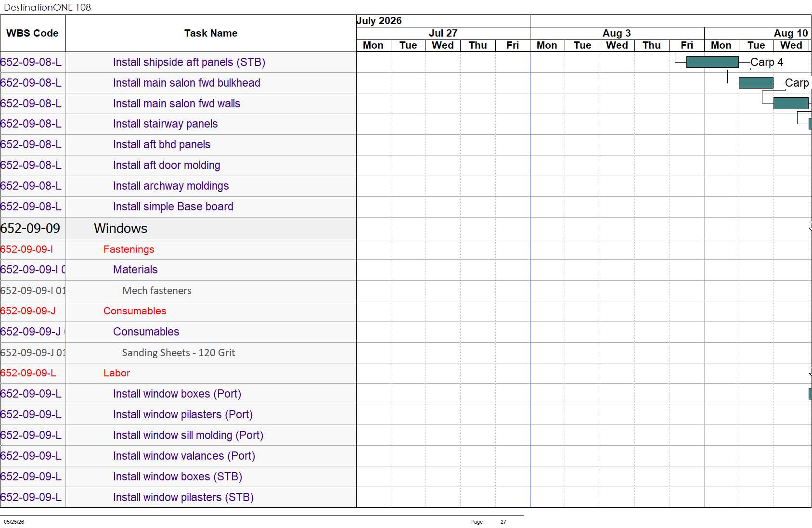Select the Jul 27 week header
812x528 pixels.
443,33
